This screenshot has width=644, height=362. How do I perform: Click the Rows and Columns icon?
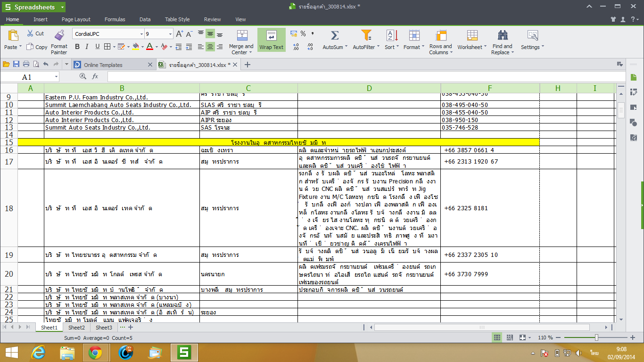pos(441,35)
